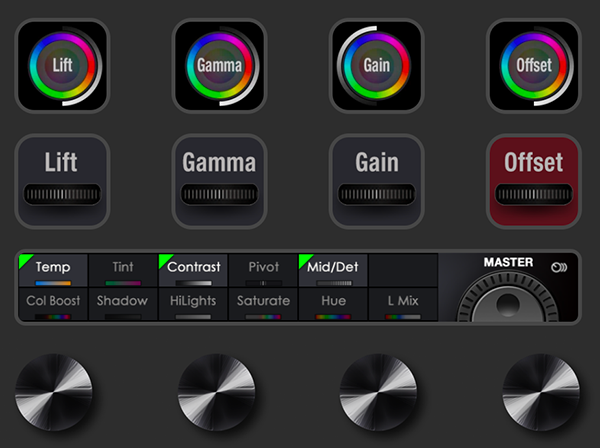Screen dimensions: 600x448
Task: Select the Saturate parameter
Action: pos(263,304)
